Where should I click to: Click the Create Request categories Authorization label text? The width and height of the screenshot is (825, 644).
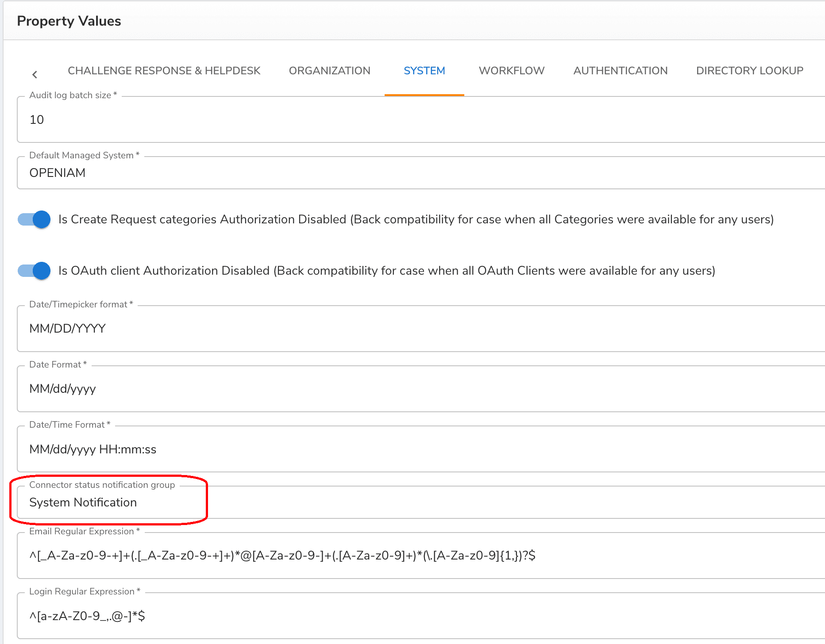tap(416, 219)
